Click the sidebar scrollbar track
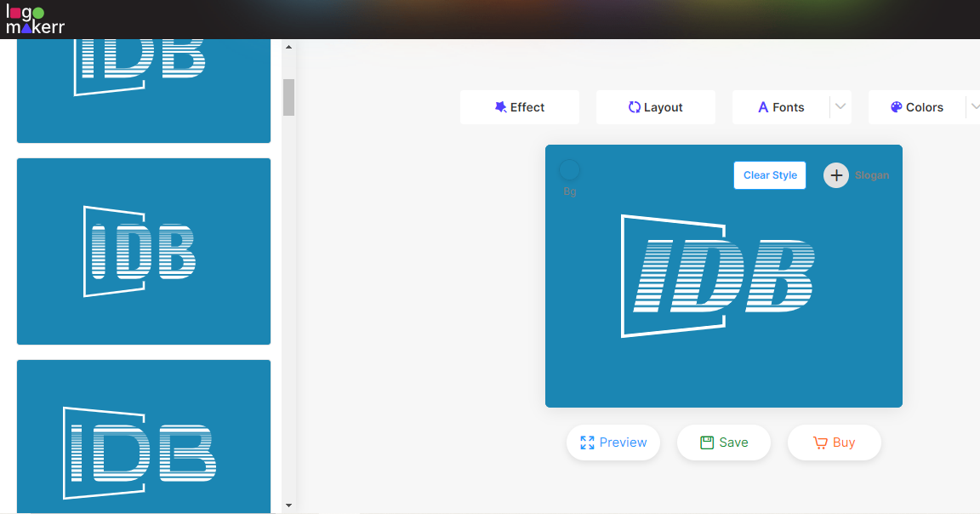Image resolution: width=980 pixels, height=514 pixels. (x=288, y=255)
